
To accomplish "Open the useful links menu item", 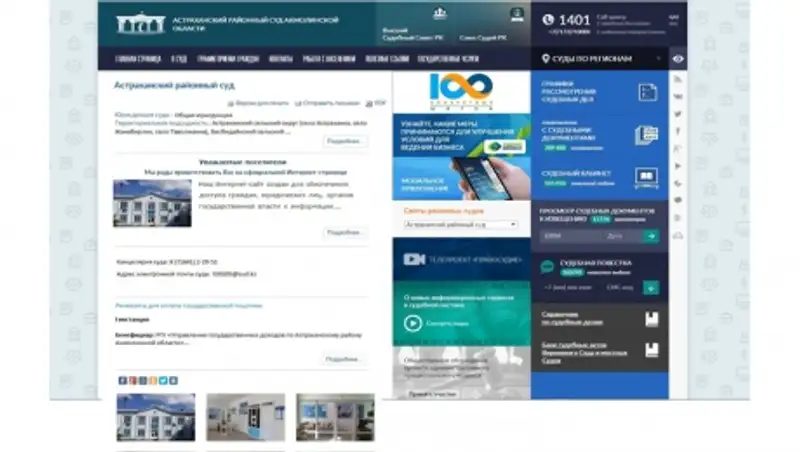I will pos(387,59).
